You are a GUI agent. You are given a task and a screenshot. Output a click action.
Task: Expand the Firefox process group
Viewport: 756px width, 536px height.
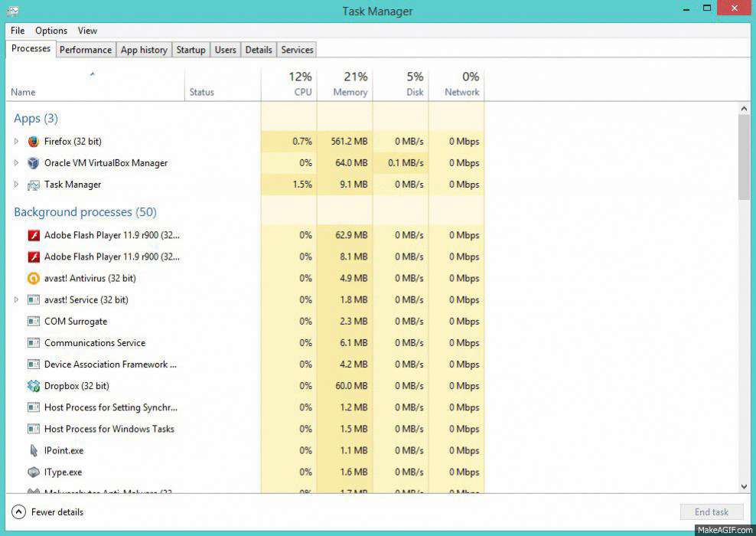click(x=16, y=142)
